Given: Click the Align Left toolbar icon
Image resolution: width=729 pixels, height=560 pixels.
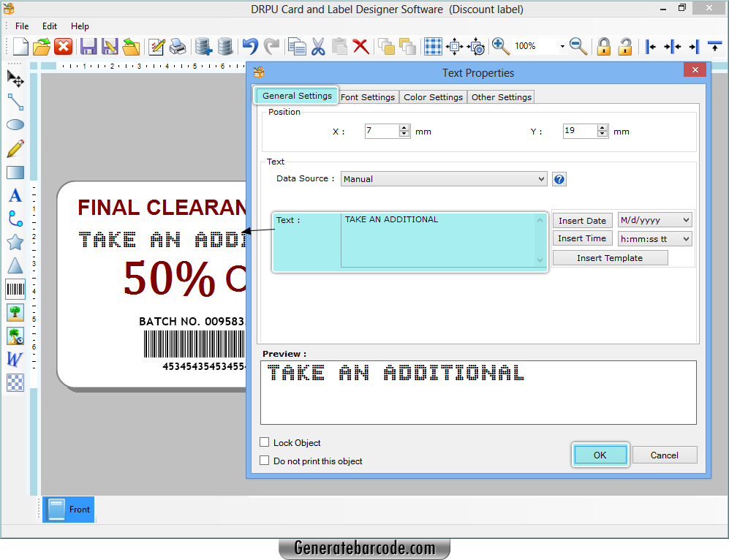Looking at the screenshot, I should click(x=651, y=47).
